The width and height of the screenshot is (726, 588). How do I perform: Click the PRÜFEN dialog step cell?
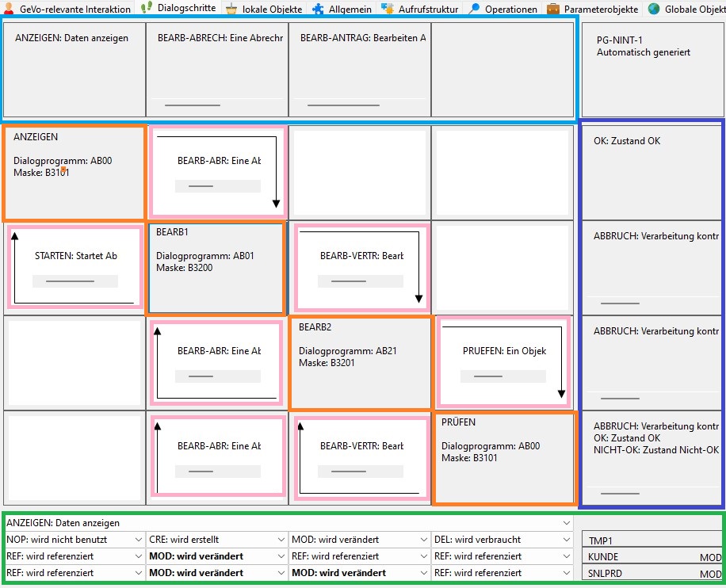coord(503,457)
